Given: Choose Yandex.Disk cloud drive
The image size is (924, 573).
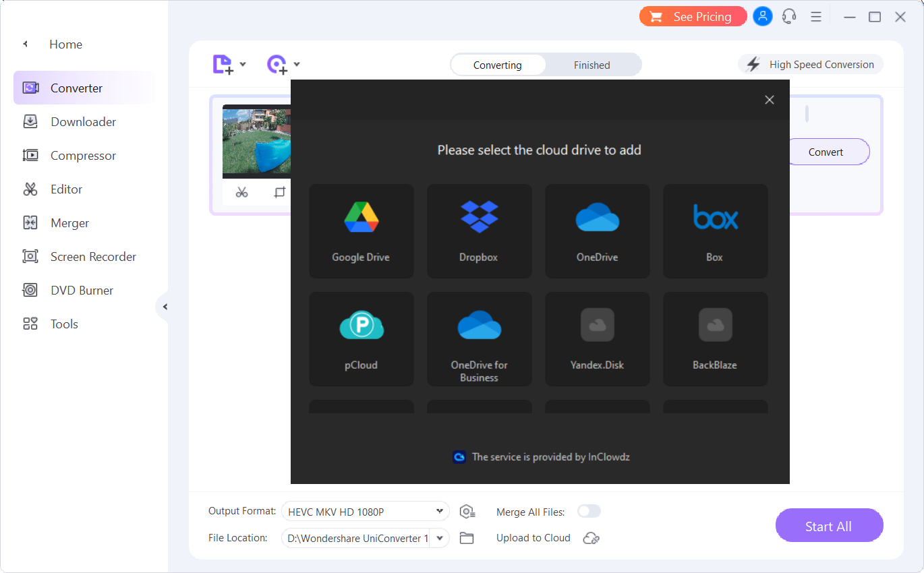Looking at the screenshot, I should click(x=597, y=339).
